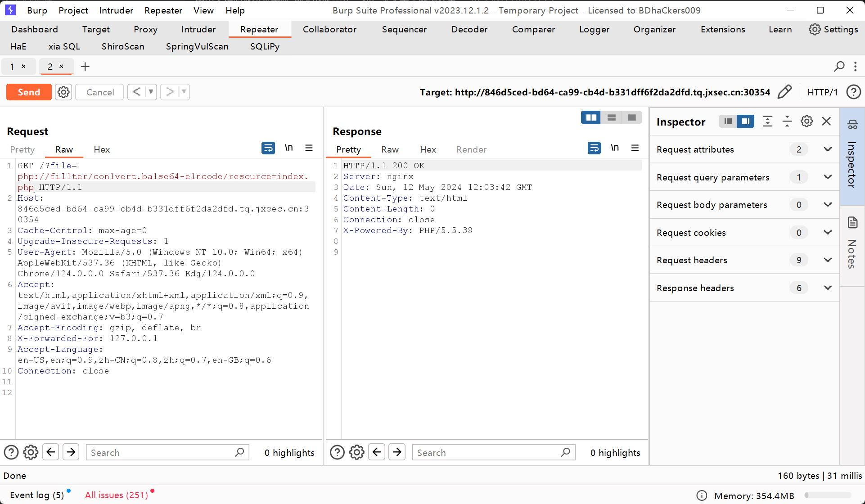Viewport: 865px width, 504px height.
Task: Open history back dropdown arrow
Action: [x=151, y=92]
